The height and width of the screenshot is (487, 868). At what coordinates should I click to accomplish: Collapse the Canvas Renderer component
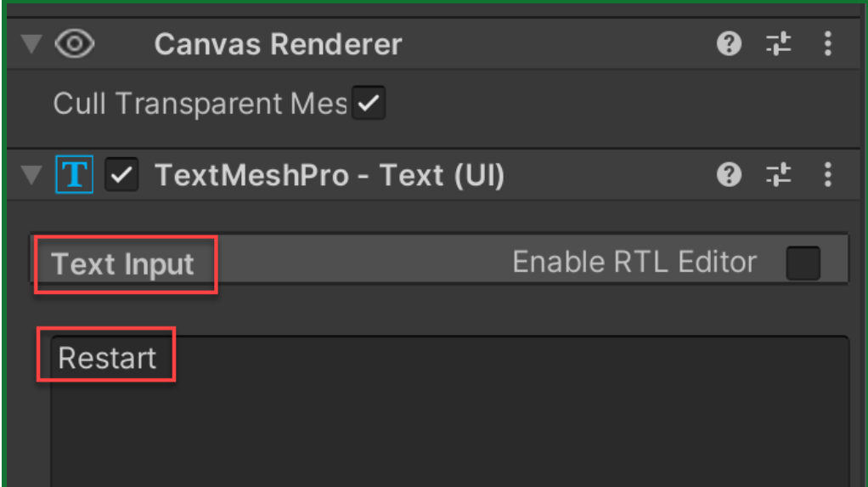pos(32,44)
